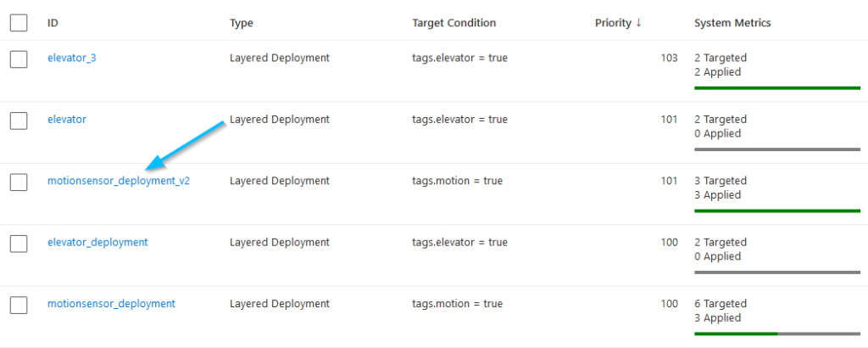Enable the checkbox for elevator_deployment
868x348 pixels.
pos(19,243)
